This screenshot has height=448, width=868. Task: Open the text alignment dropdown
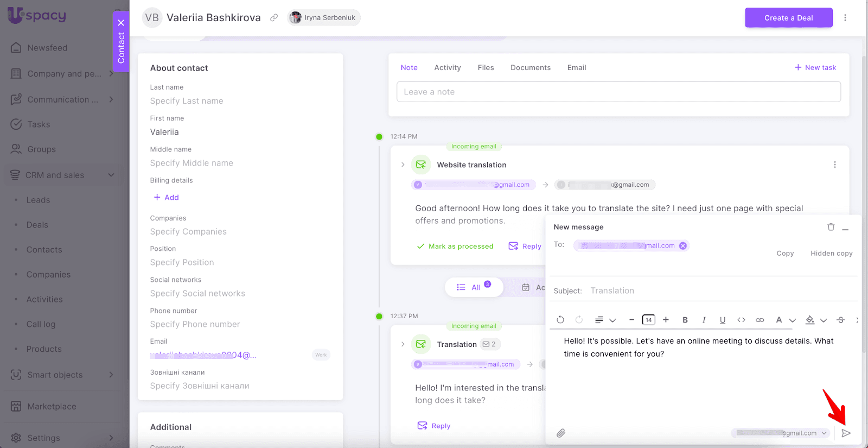click(x=605, y=320)
